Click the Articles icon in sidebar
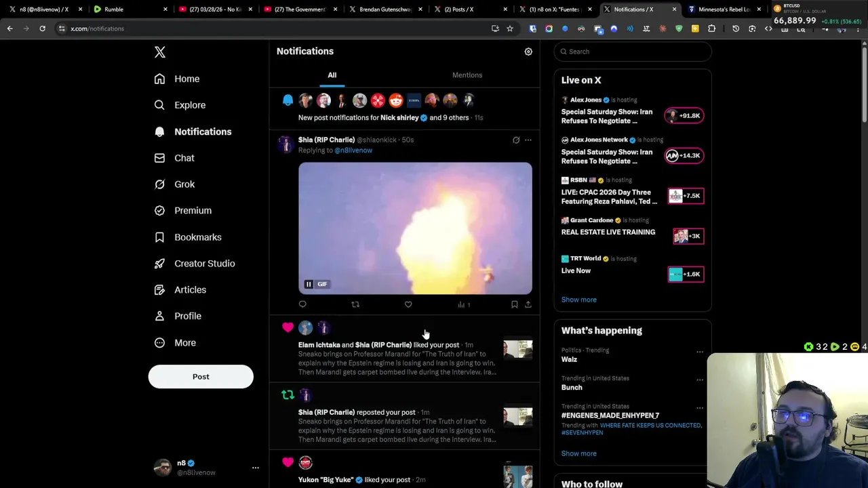 click(x=159, y=289)
